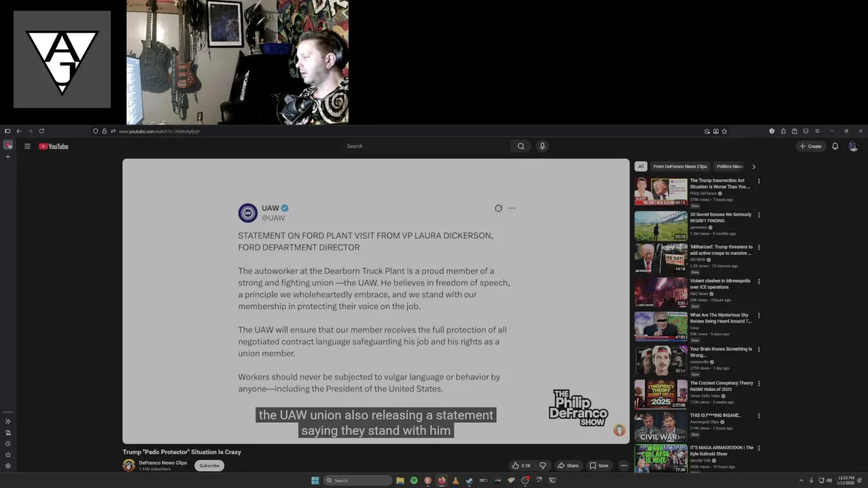Open Craziest Conspiracy Theory Rabbit Holes thumbnail

click(660, 394)
